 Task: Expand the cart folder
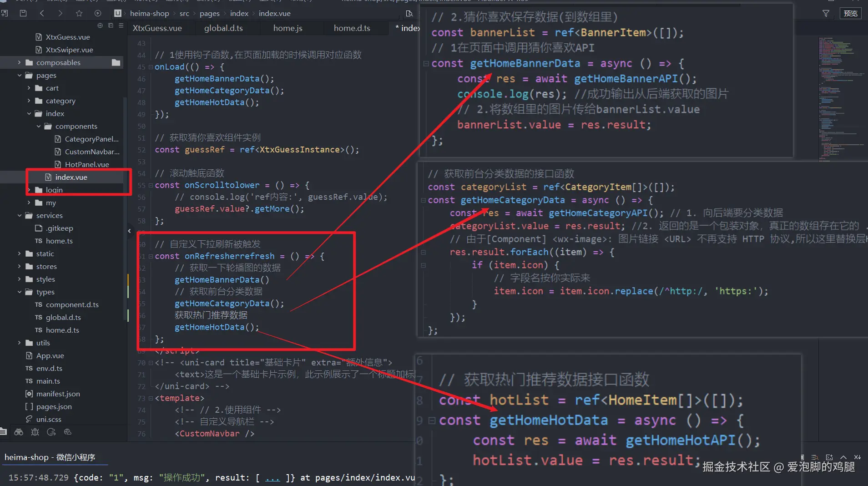(29, 88)
